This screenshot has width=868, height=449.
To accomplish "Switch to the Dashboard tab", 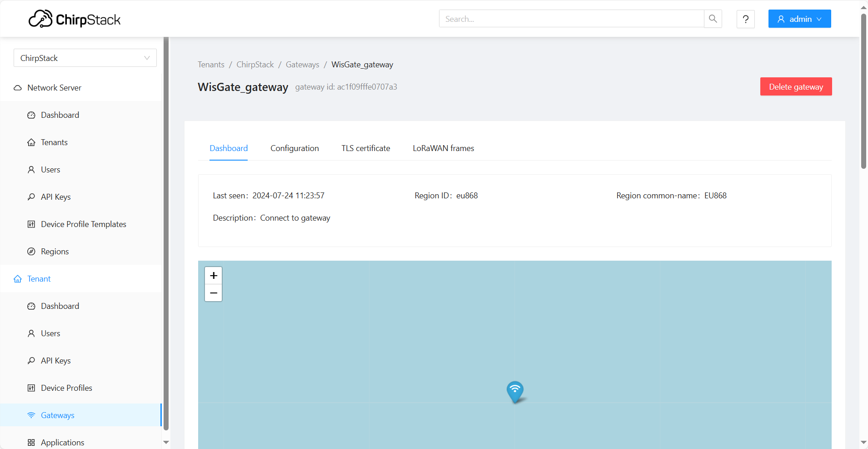I will coord(229,148).
